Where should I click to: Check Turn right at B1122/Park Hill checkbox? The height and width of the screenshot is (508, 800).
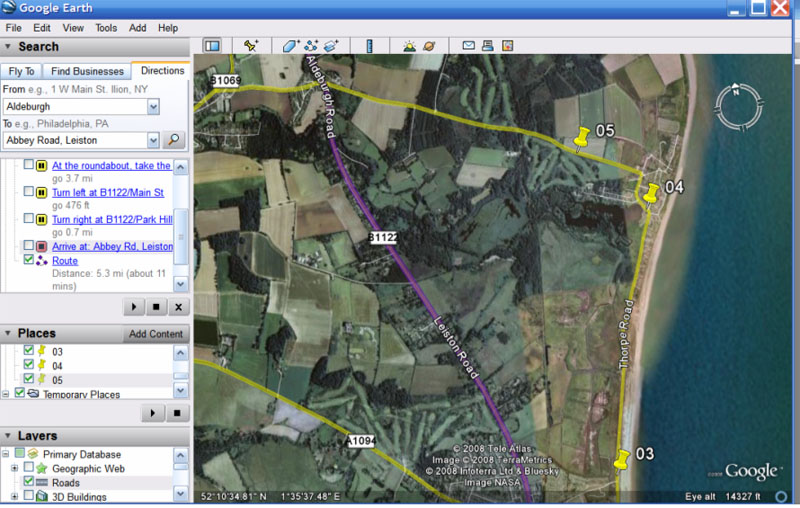point(29,219)
